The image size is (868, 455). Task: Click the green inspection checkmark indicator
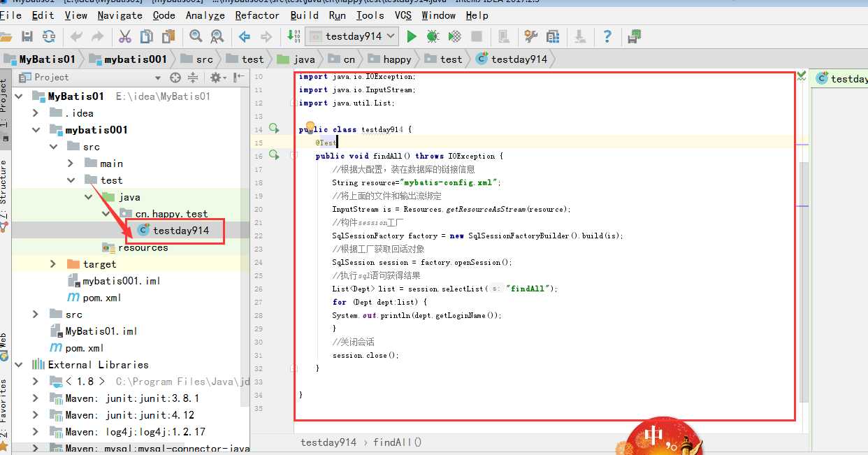click(x=802, y=75)
